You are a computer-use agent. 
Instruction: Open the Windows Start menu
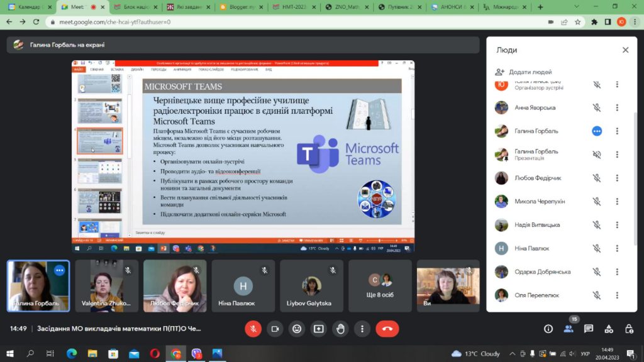pyautogui.click(x=10, y=353)
